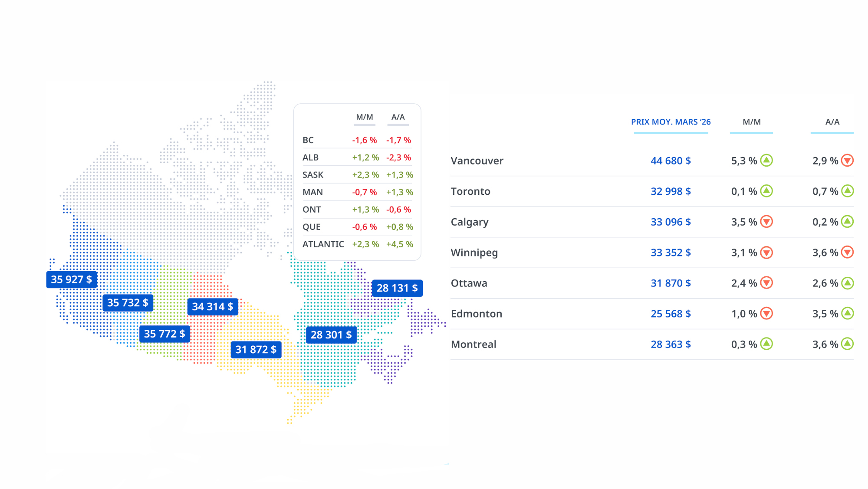Screen dimensions: 868x489
Task: Click Calgary's red M/M down-arrow icon
Action: [766, 222]
